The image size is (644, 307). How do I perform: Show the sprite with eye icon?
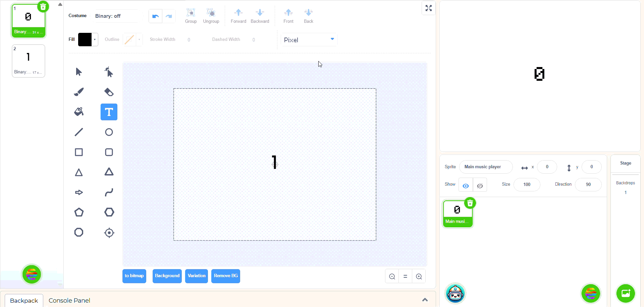point(466,185)
